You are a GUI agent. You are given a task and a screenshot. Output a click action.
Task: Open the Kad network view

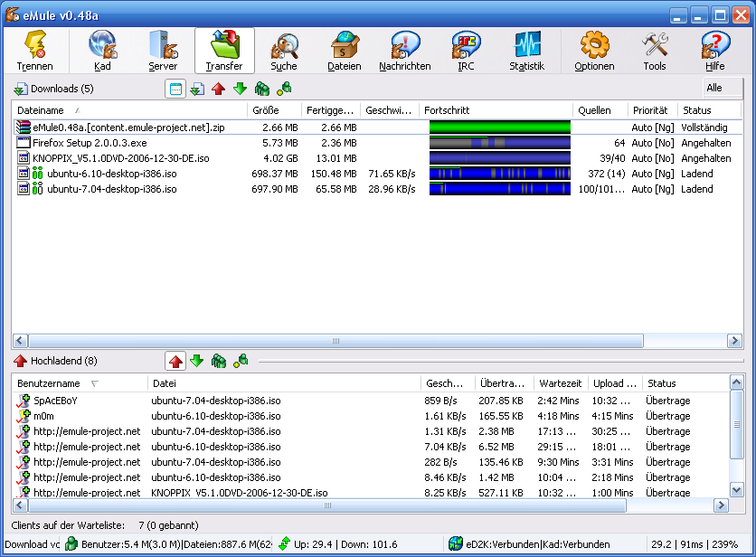(102, 51)
